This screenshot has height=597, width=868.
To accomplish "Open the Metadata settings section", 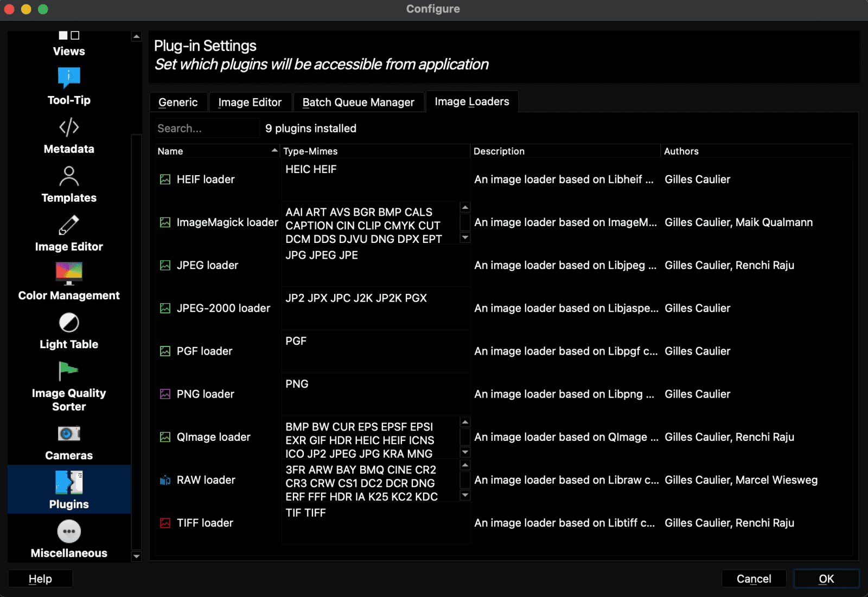I will click(68, 136).
